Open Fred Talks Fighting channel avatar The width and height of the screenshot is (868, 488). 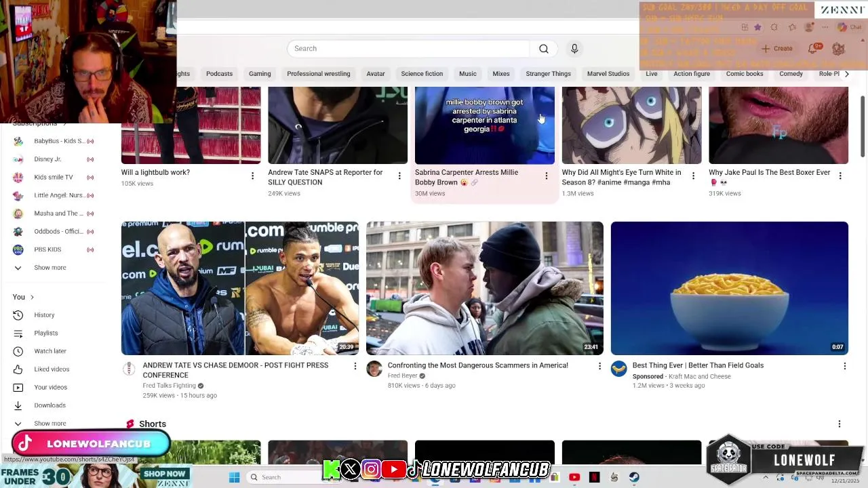pyautogui.click(x=129, y=369)
